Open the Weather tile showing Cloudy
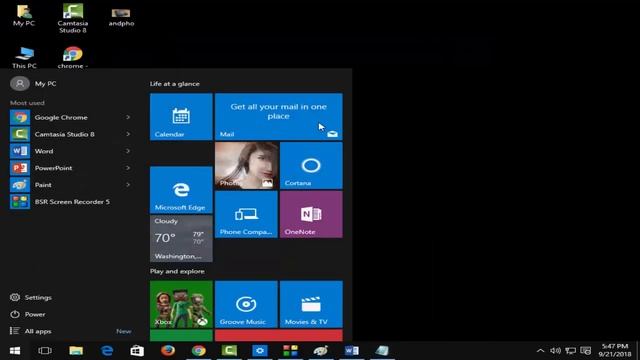This screenshot has height=360, width=640. [x=181, y=239]
